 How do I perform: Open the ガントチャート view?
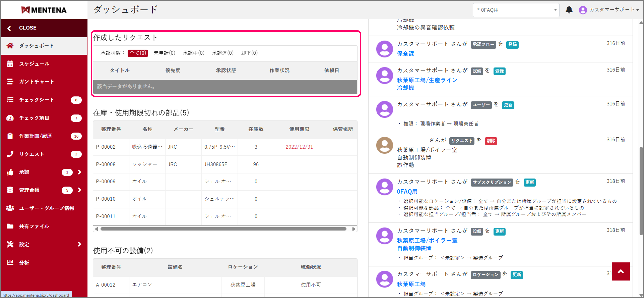pos(37,82)
